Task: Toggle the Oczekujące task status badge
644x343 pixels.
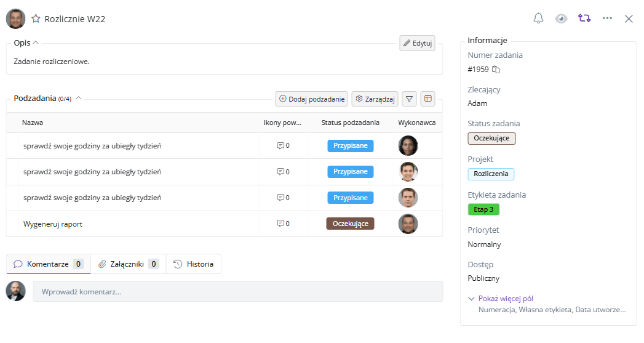Action: click(x=491, y=139)
